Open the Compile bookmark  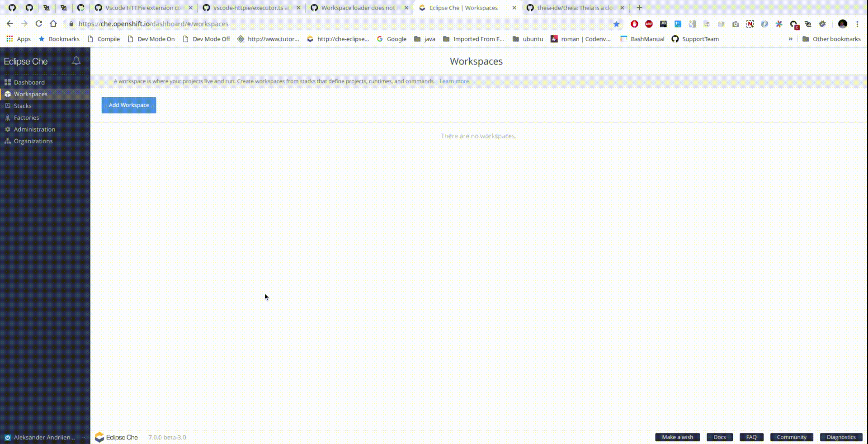click(x=104, y=39)
